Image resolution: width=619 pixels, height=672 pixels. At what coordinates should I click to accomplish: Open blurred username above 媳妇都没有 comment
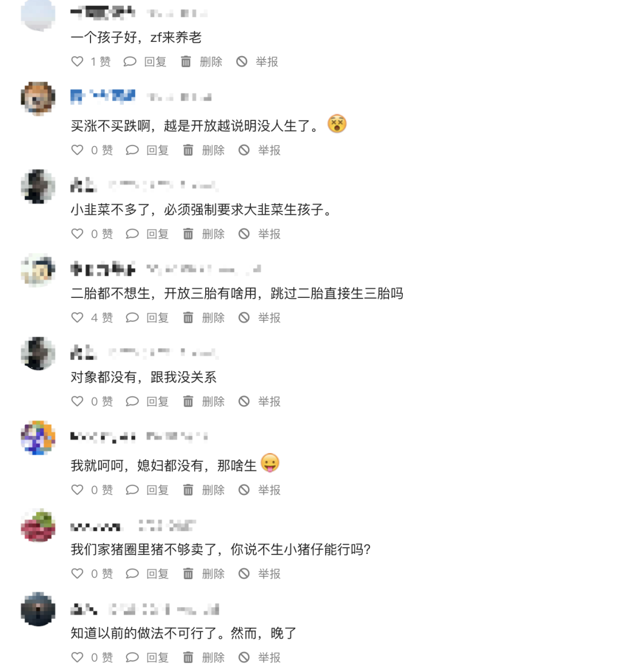103,437
